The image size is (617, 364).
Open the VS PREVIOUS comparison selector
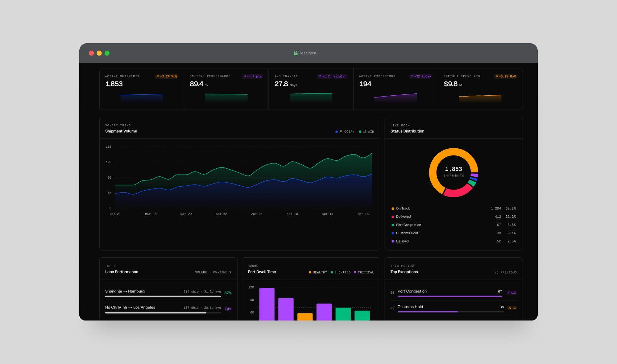(506, 272)
